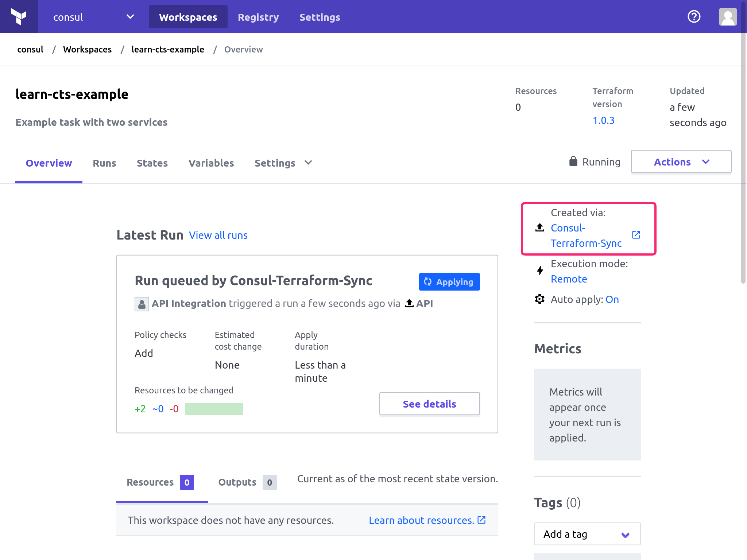
Task: Click the upload icon before API label
Action: click(409, 303)
